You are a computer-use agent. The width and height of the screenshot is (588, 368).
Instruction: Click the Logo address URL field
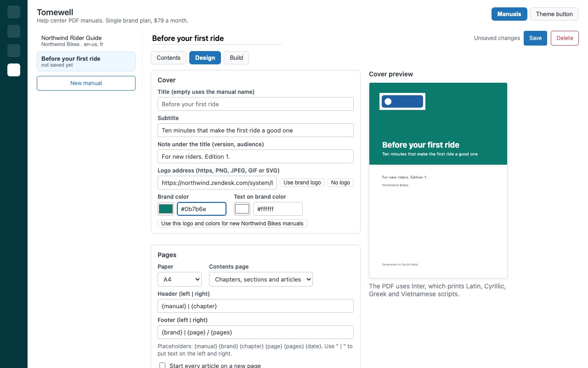[x=217, y=183]
